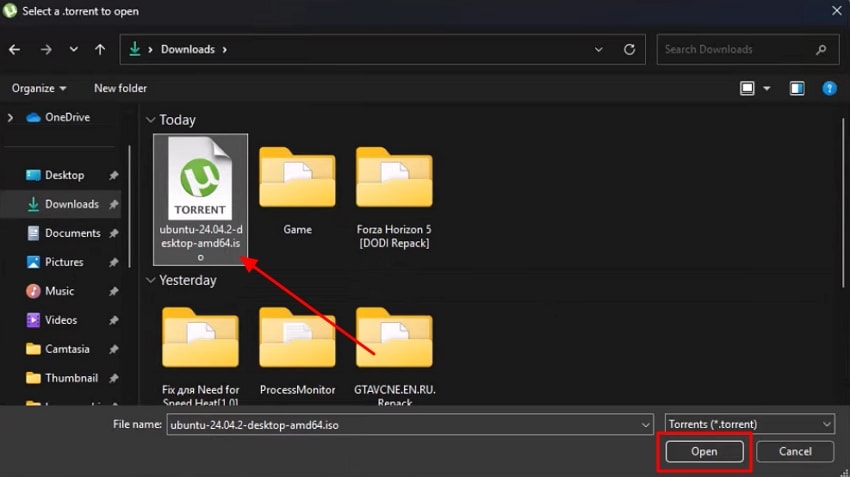The height and width of the screenshot is (477, 850).
Task: Click the pin icon next to Pictures
Action: pos(113,263)
